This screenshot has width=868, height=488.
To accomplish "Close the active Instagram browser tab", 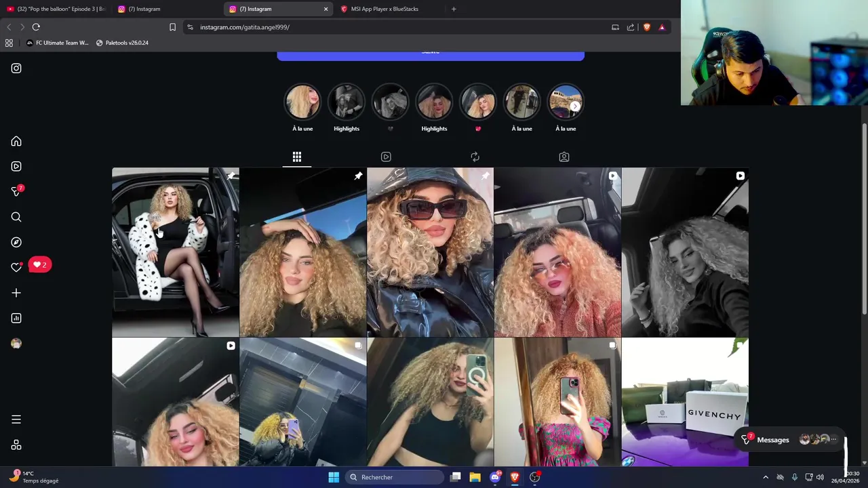I will (x=325, y=9).
